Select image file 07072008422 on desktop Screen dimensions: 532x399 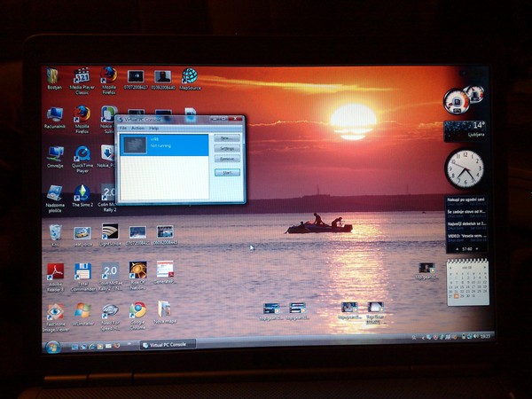(x=137, y=236)
